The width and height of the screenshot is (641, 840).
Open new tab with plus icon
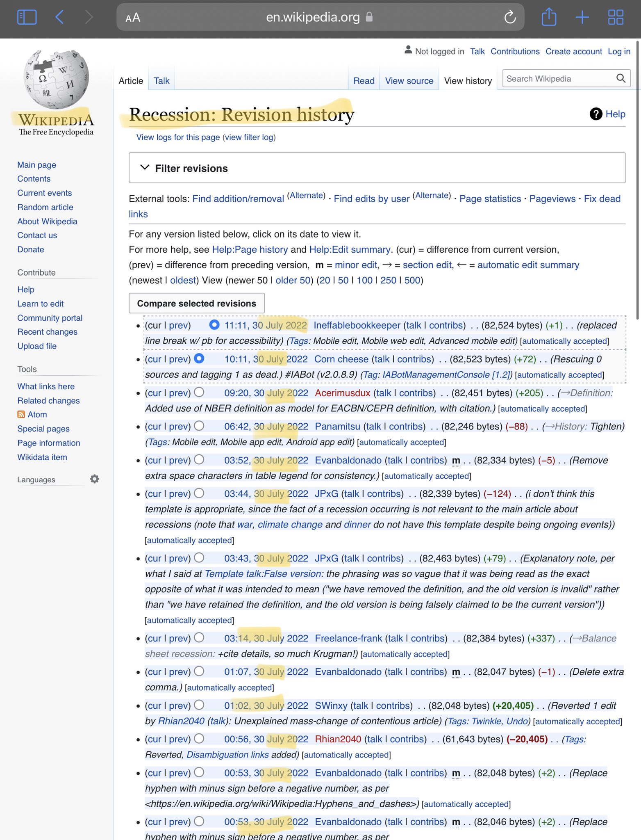point(582,17)
